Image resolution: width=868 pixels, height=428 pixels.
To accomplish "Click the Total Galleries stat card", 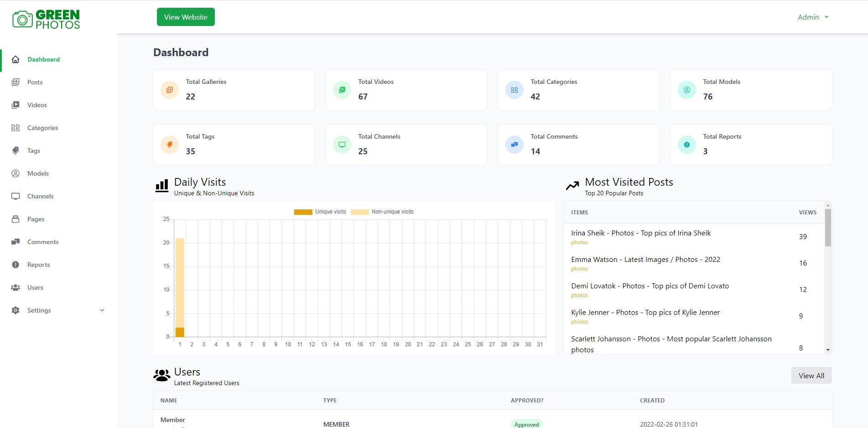I will tap(234, 90).
